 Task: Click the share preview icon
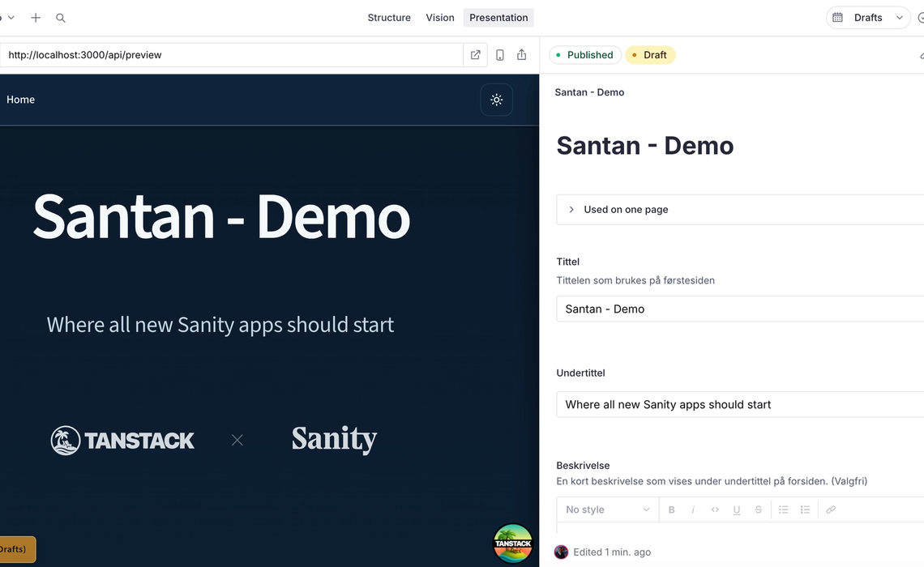click(521, 55)
